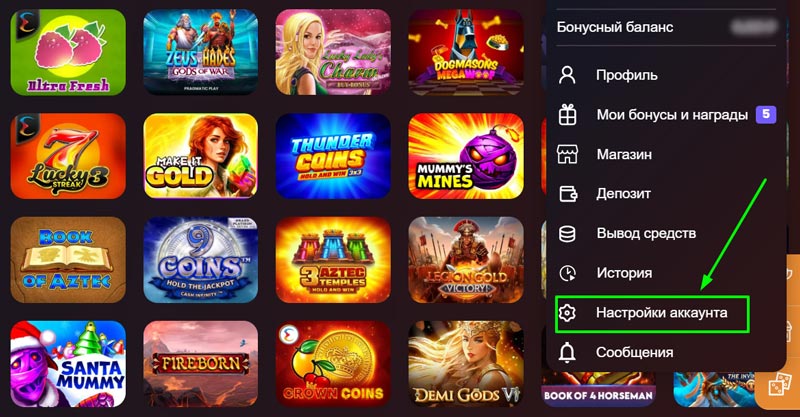Click the coins stack withdrawal icon
Viewport: 800px width, 417px height.
567,233
